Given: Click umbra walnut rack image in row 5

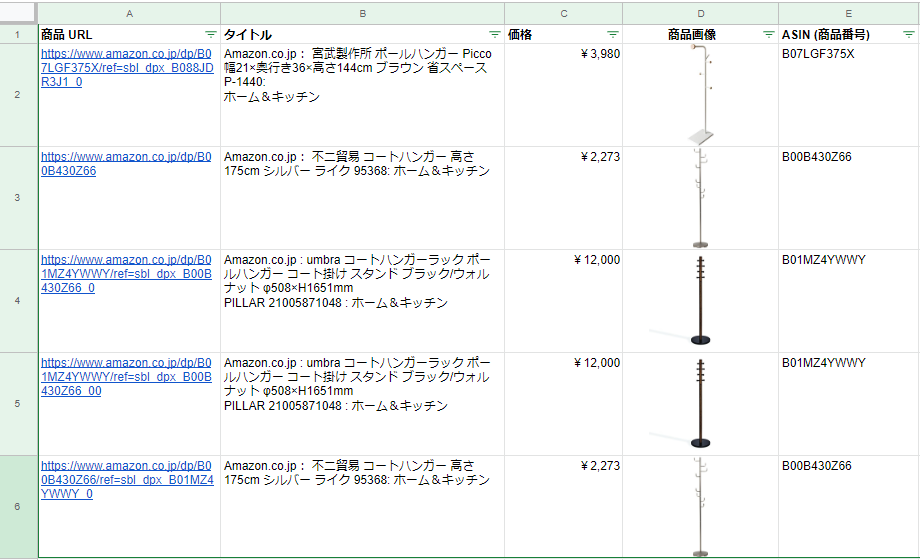Looking at the screenshot, I should (x=700, y=404).
